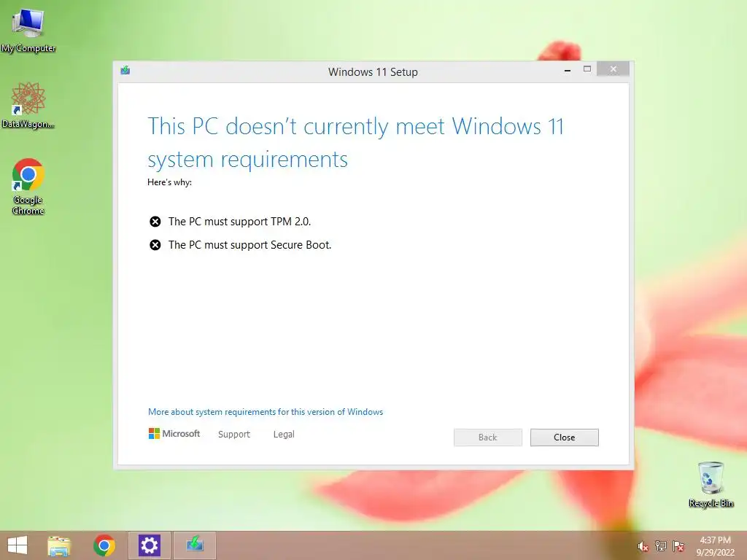Image resolution: width=747 pixels, height=560 pixels.
Task: Click the "Windows 11 Setup" window title
Action: (373, 72)
